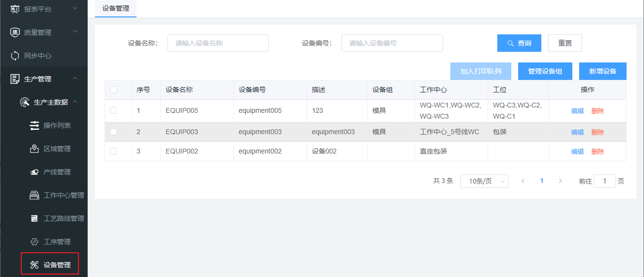The width and height of the screenshot is (644, 277).
Task: Click the 操作列表 sidebar icon
Action: click(x=34, y=125)
